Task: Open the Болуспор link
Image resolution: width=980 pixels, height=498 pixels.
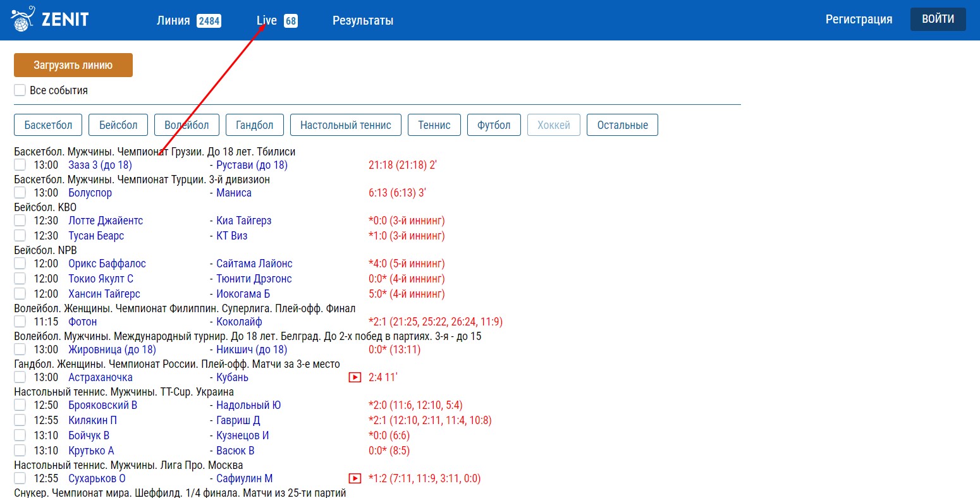Action: (x=90, y=193)
